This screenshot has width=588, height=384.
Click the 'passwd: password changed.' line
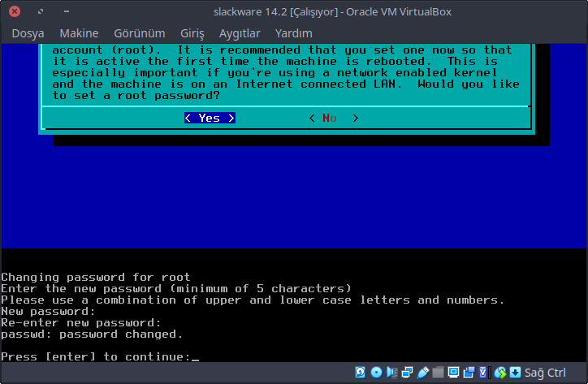pyautogui.click(x=92, y=334)
